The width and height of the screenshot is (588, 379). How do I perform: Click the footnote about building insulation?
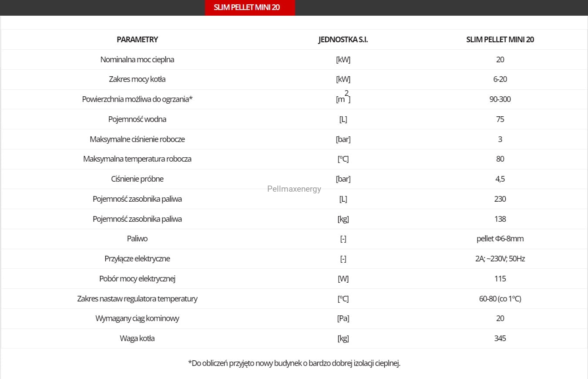coord(294,363)
